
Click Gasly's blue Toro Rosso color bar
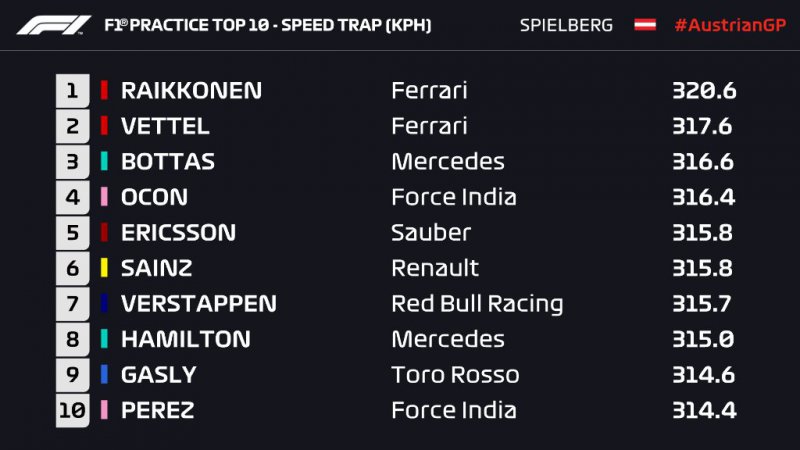coord(104,374)
